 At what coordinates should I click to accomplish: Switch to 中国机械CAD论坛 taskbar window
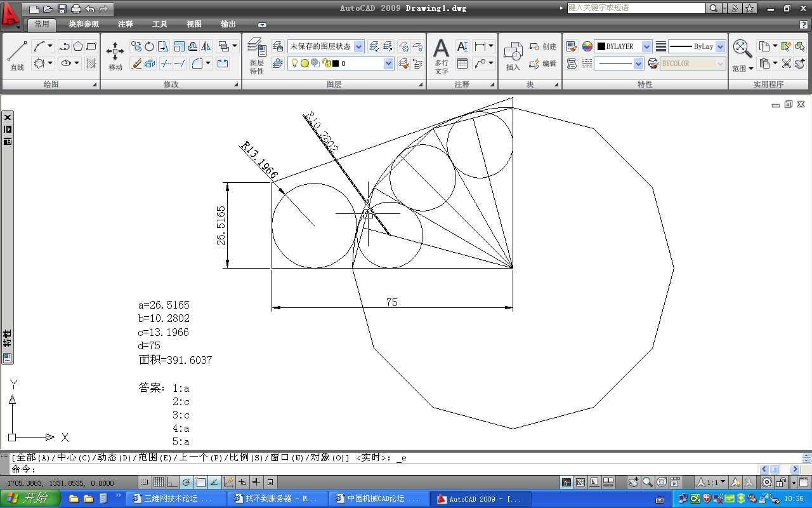379,499
